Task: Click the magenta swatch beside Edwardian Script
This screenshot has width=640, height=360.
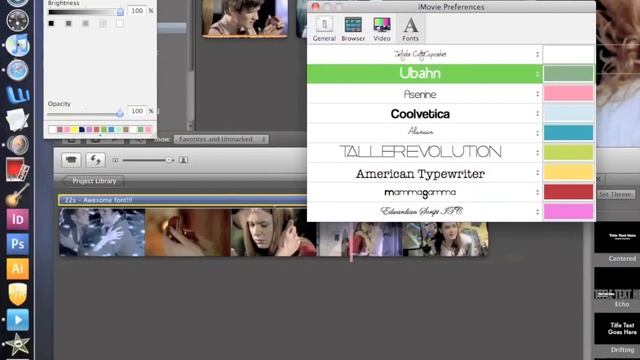Action: click(568, 211)
